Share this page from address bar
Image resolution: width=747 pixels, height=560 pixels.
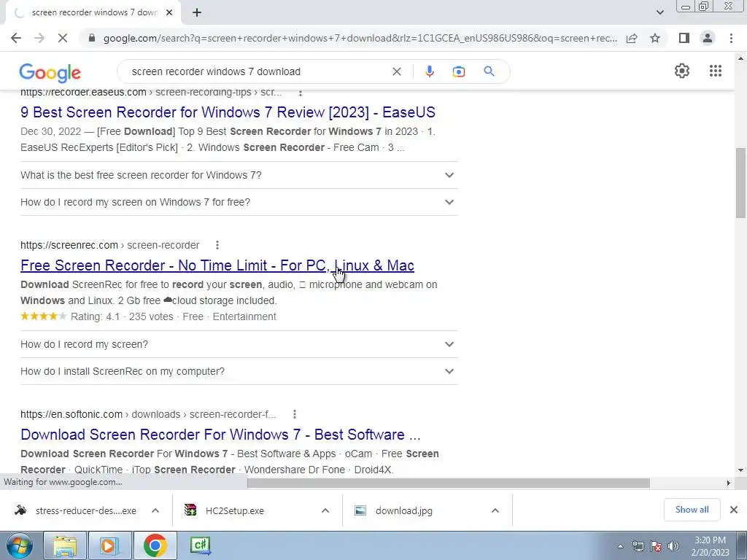pos(632,38)
